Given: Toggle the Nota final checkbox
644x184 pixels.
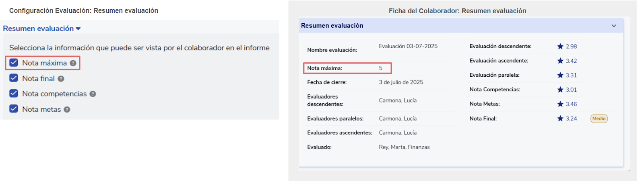Looking at the screenshot, I should coord(14,78).
